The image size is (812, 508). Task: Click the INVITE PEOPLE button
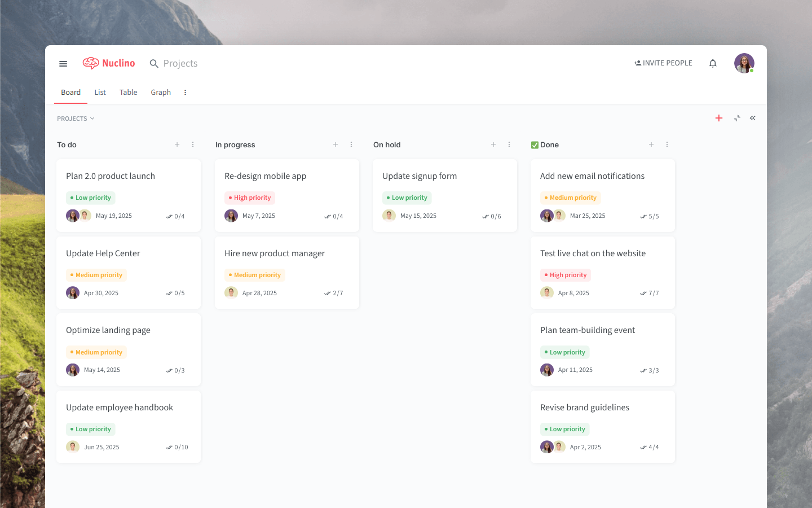click(663, 63)
